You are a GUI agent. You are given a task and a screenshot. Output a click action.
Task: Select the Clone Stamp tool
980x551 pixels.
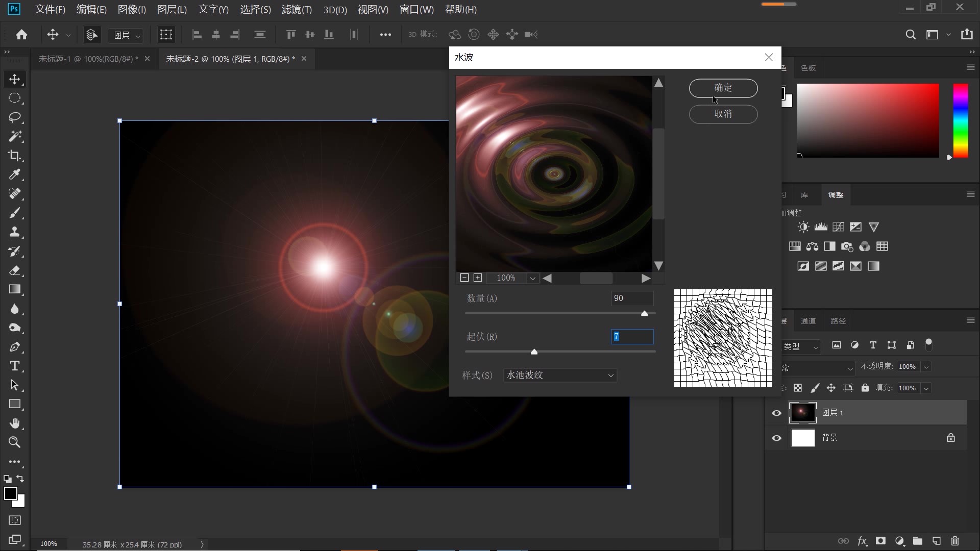point(14,232)
